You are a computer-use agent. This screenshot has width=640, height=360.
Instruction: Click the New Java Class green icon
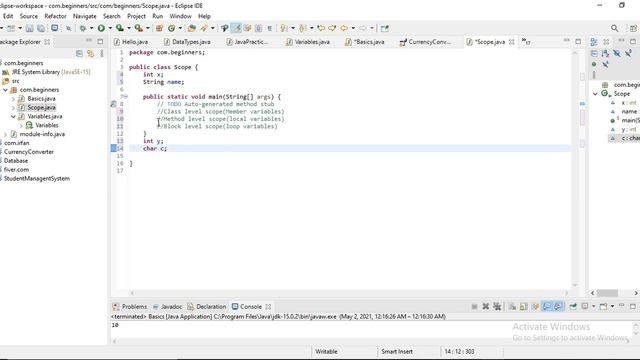[171, 28]
